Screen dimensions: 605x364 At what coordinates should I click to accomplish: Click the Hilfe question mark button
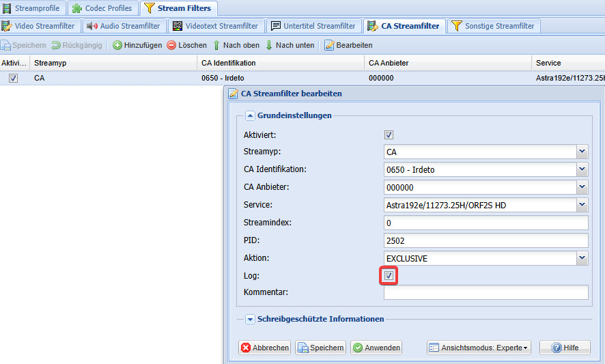[564, 348]
